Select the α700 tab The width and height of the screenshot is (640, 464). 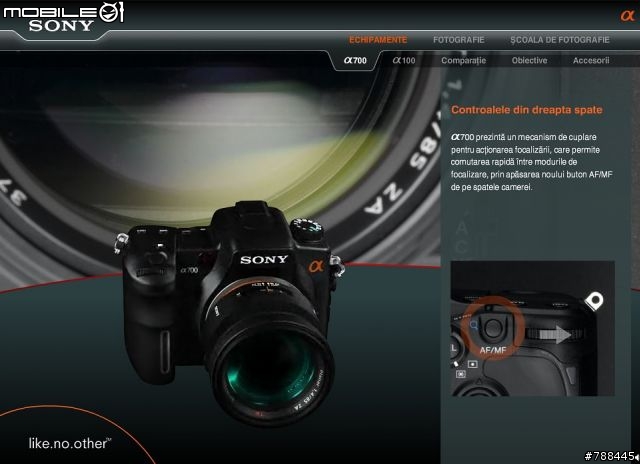pyautogui.click(x=355, y=60)
